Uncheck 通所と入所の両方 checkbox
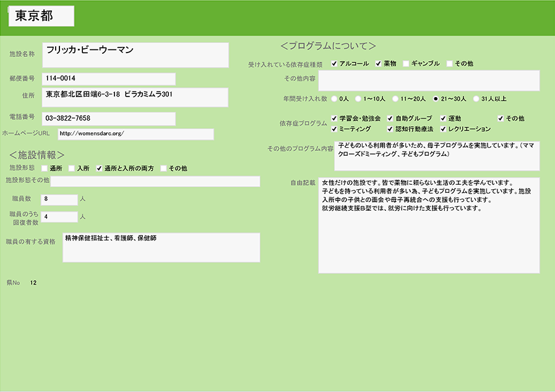 (x=99, y=168)
